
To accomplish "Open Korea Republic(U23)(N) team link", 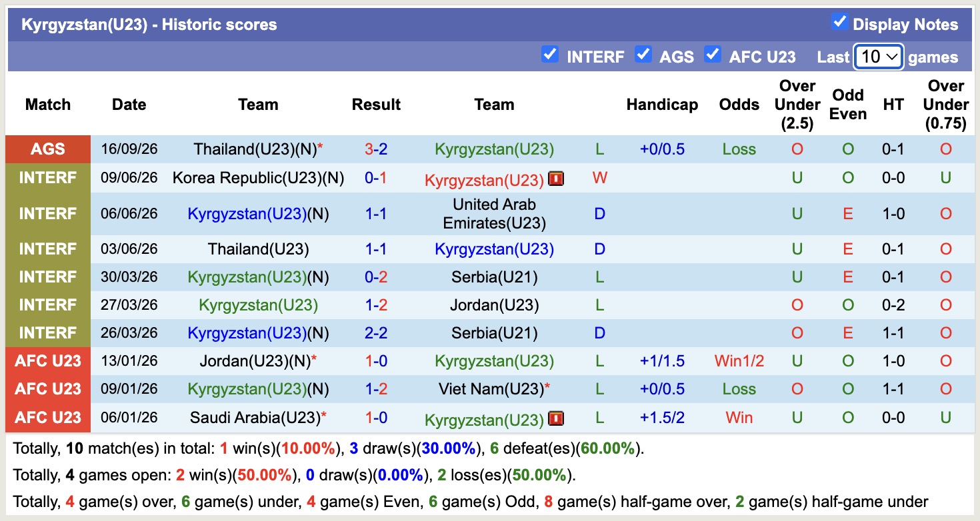I will tap(258, 178).
